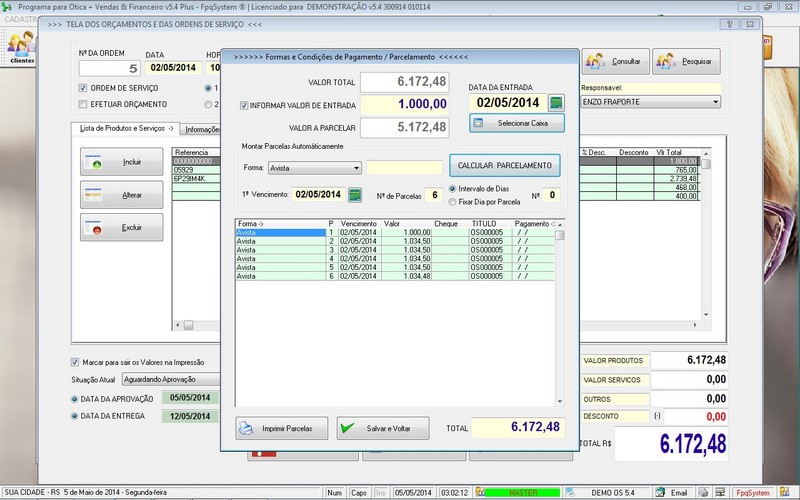Open calendar icon next to 1º Vencimento
This screenshot has width=800, height=500.
354,194
